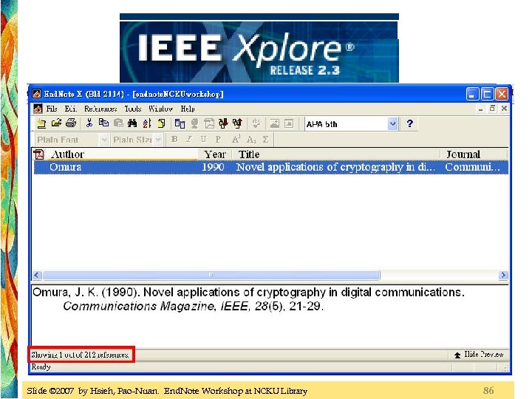Viewport: 532px width, 399px height.
Task: Click the Insert Object icon next to picture
Action: [289, 123]
